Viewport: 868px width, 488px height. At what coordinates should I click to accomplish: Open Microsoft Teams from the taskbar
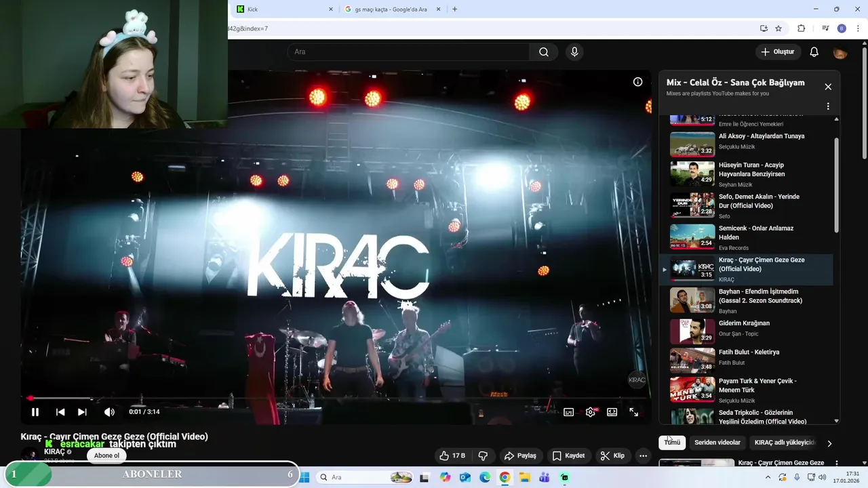click(x=545, y=477)
